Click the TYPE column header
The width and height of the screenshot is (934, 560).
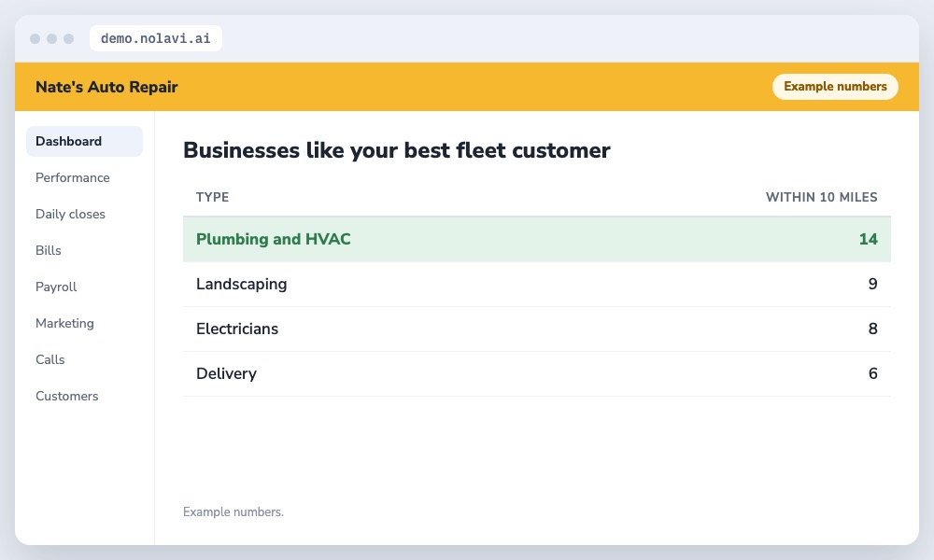click(x=213, y=197)
